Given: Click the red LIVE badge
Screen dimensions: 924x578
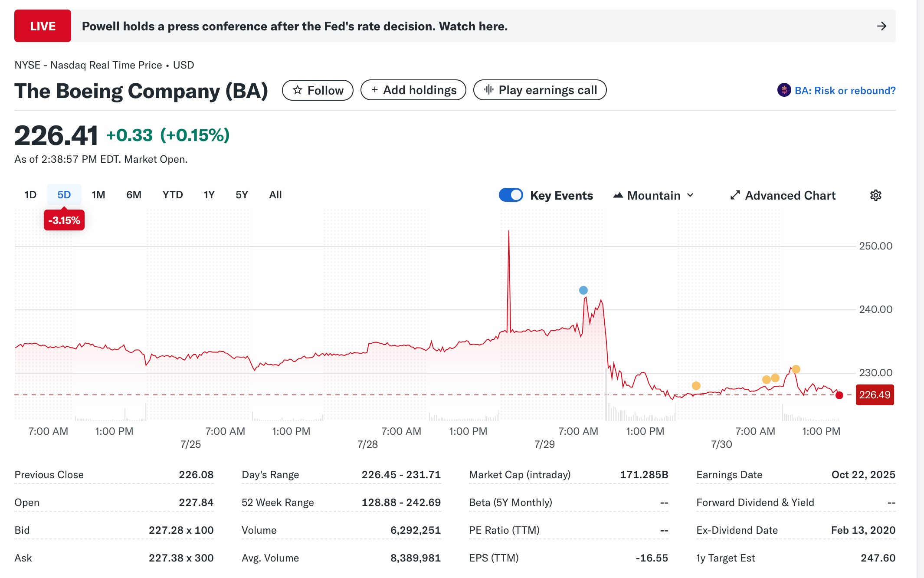Looking at the screenshot, I should pos(43,26).
